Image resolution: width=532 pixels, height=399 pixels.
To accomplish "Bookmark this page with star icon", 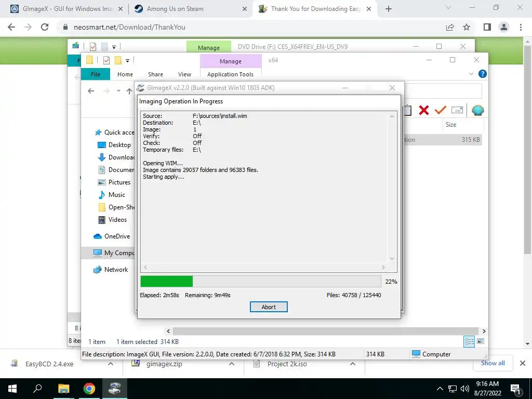I will [x=467, y=27].
